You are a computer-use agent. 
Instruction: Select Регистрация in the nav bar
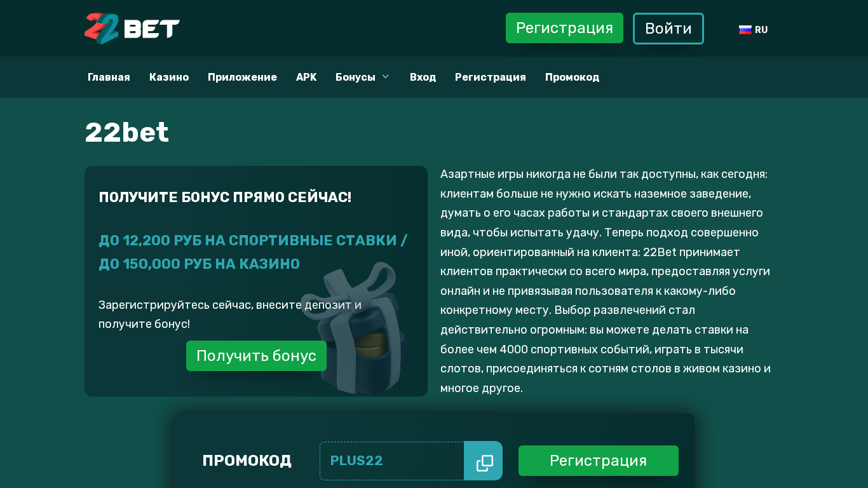click(x=491, y=77)
